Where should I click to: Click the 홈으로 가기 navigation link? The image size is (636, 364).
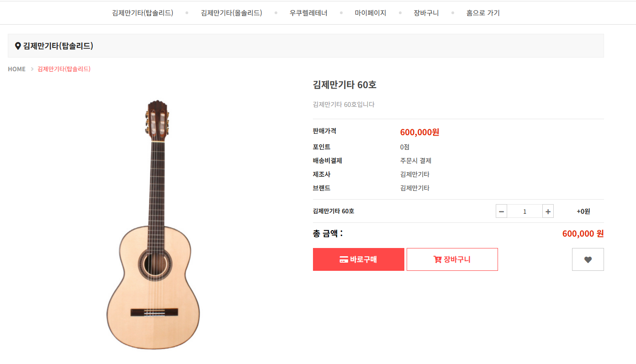pos(483,13)
